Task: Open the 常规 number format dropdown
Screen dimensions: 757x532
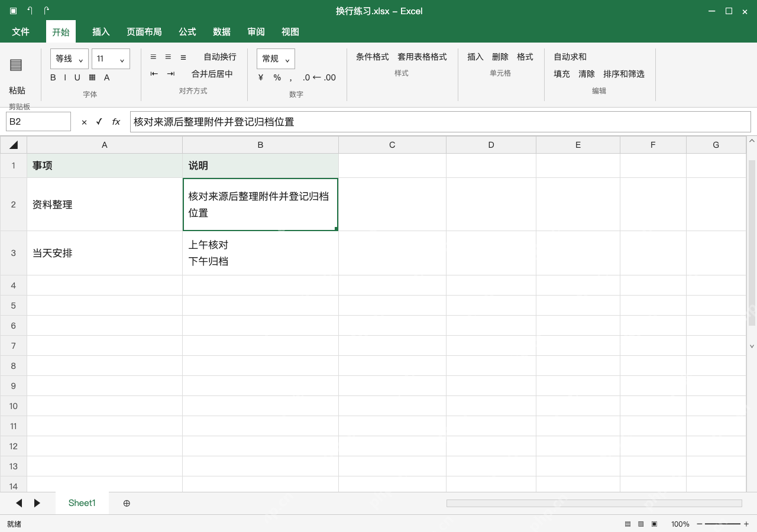Action: point(276,59)
